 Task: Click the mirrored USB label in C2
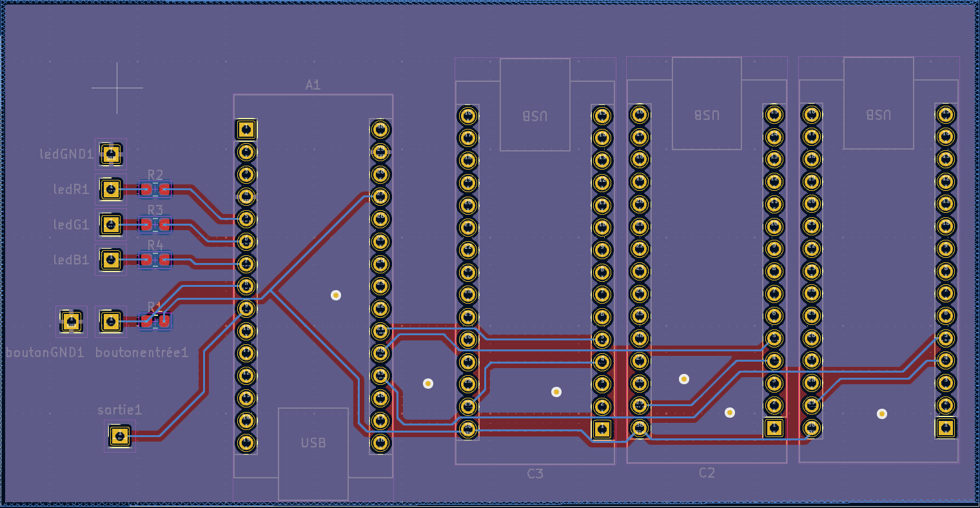[707, 115]
